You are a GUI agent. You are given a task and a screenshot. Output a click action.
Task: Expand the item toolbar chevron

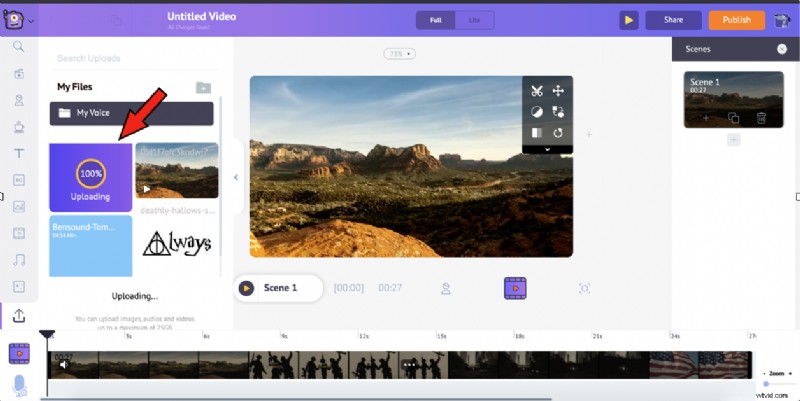click(x=547, y=149)
